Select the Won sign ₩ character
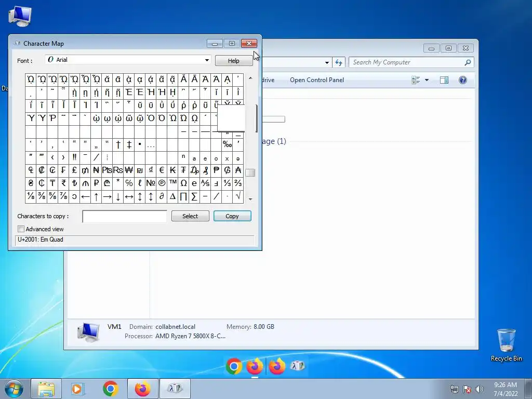This screenshot has width=532, height=399. (129, 170)
